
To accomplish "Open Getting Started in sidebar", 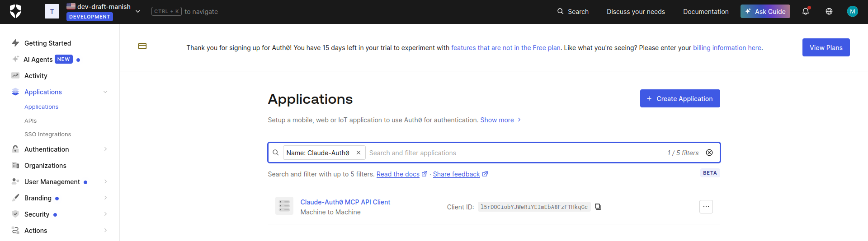I will 47,43.
